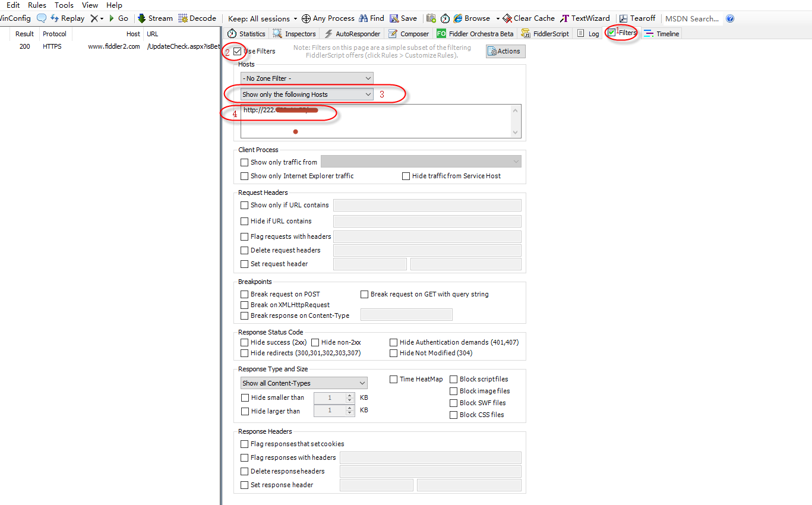The width and height of the screenshot is (812, 505).
Task: Open the TextWizard tool
Action: 585,18
